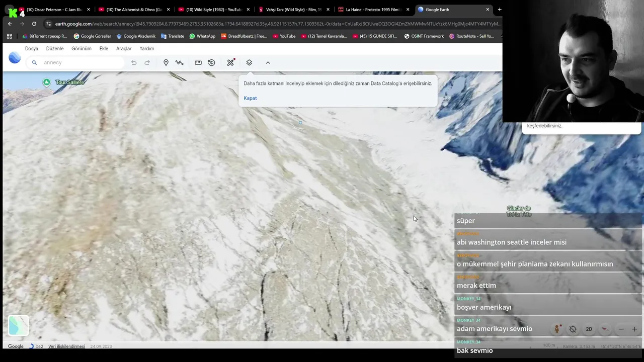644x362 pixels.
Task: Reload the browser page
Action: [x=34, y=24]
